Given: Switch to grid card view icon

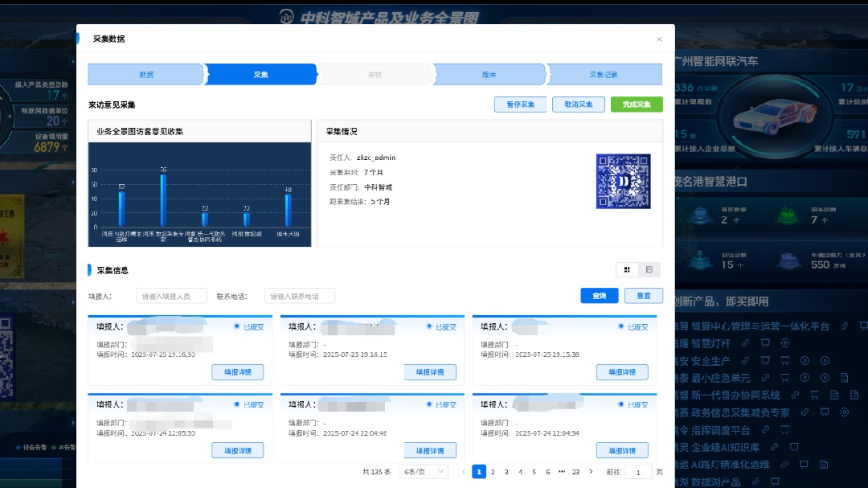Looking at the screenshot, I should click(x=627, y=269).
